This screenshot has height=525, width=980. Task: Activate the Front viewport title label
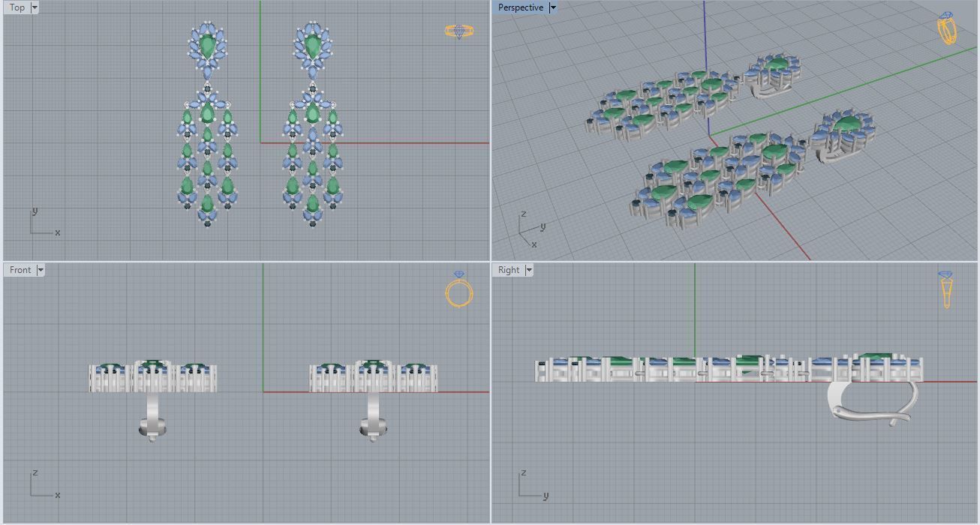pyautogui.click(x=20, y=270)
